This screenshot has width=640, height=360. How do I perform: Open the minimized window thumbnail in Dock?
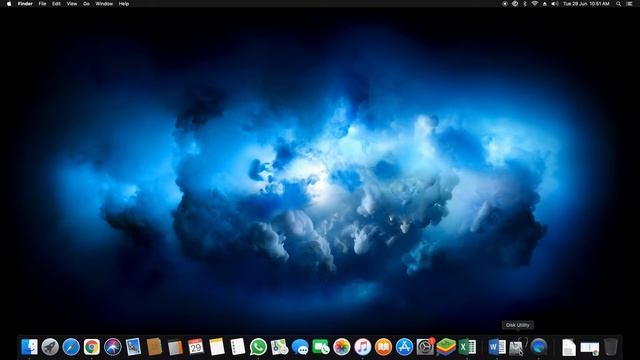click(589, 348)
